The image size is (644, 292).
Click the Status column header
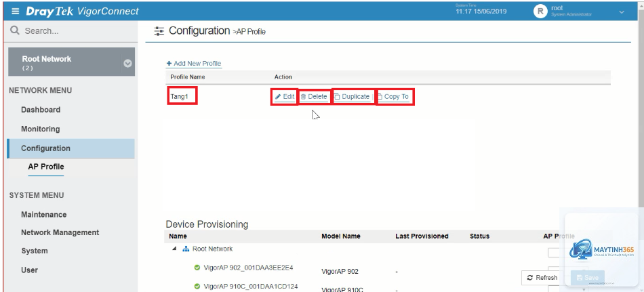480,236
